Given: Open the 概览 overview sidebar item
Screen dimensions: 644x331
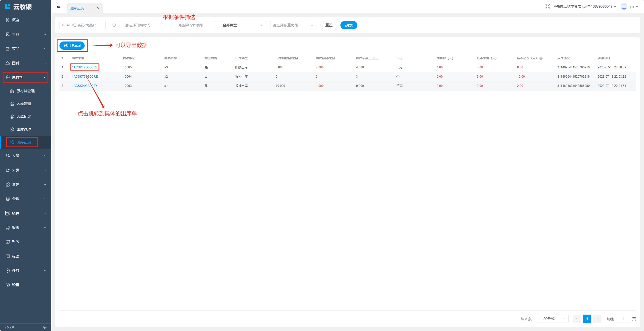Looking at the screenshot, I should 15,20.
